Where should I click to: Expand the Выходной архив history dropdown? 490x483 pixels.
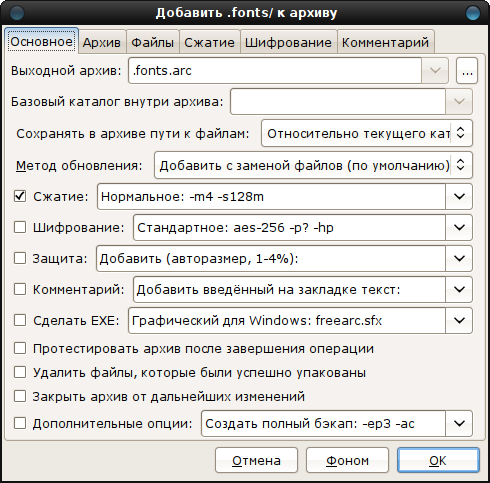(435, 71)
